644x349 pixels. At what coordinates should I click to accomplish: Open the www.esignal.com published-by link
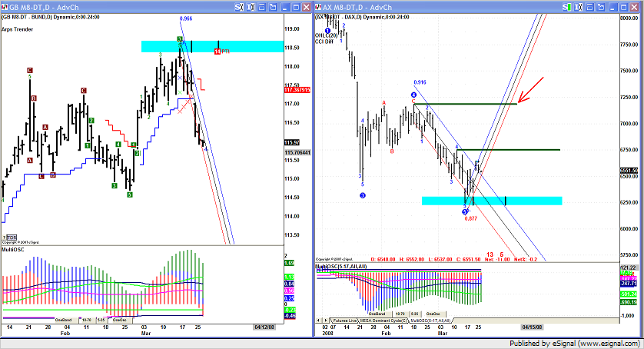click(x=607, y=342)
